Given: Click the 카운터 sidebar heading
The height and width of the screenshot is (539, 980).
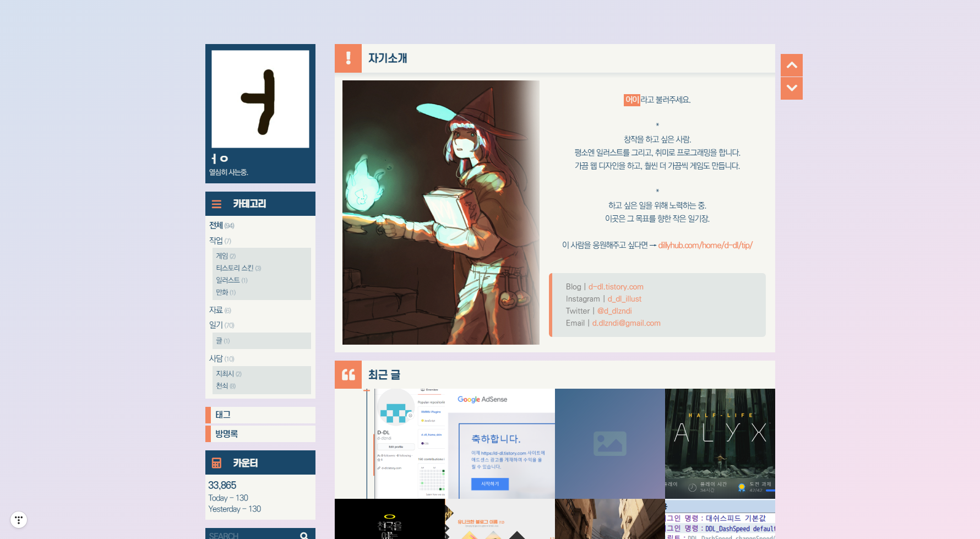Looking at the screenshot, I should (x=245, y=463).
